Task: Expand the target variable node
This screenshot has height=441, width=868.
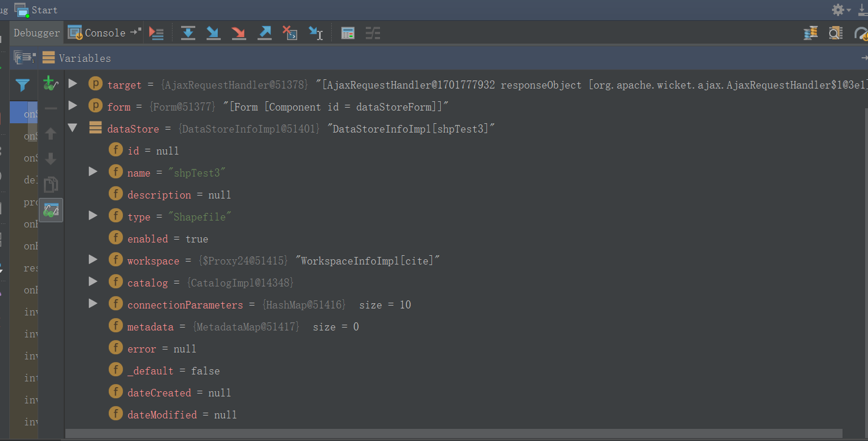Action: pos(72,84)
